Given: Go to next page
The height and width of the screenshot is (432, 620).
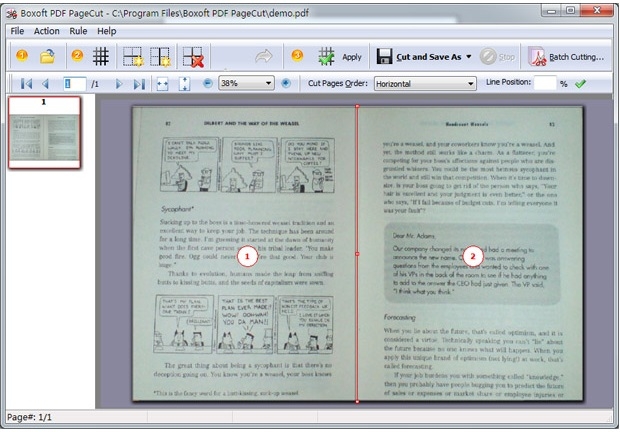Looking at the screenshot, I should click(119, 84).
